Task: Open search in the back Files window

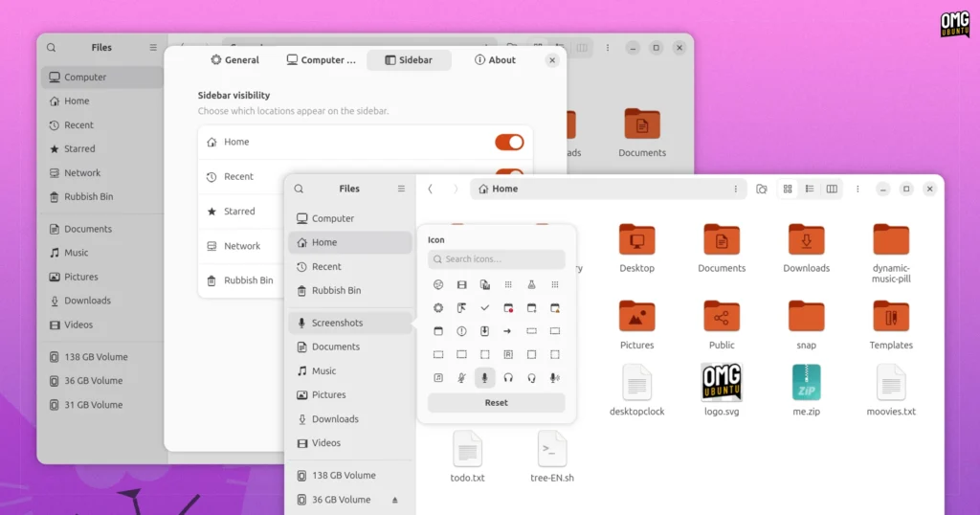Action: 52,48
